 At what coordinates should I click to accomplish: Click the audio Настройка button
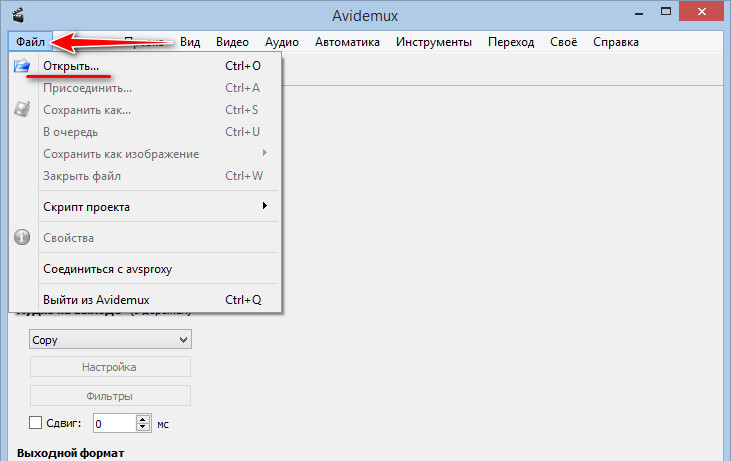[110, 367]
